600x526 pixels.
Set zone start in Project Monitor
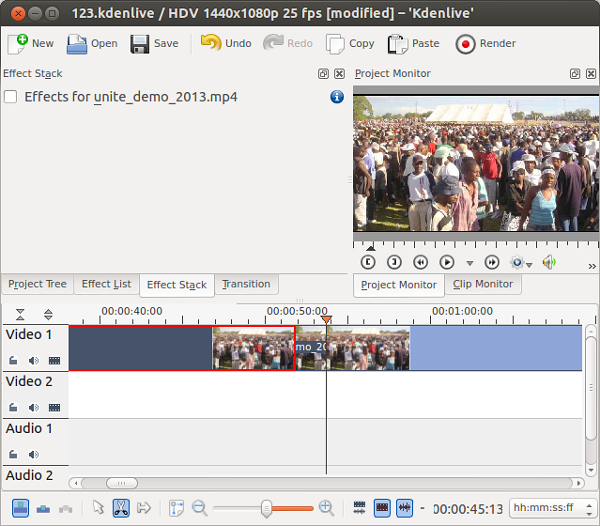coord(368,262)
